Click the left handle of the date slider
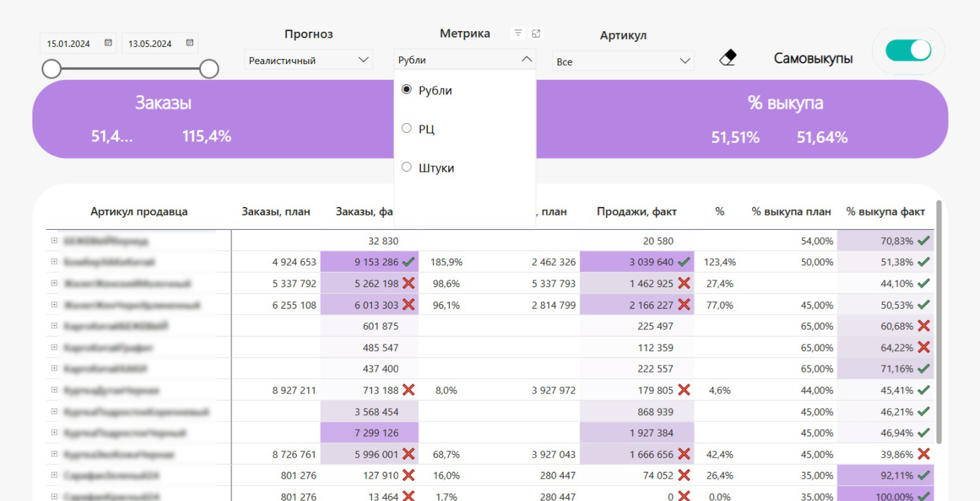 tap(51, 69)
